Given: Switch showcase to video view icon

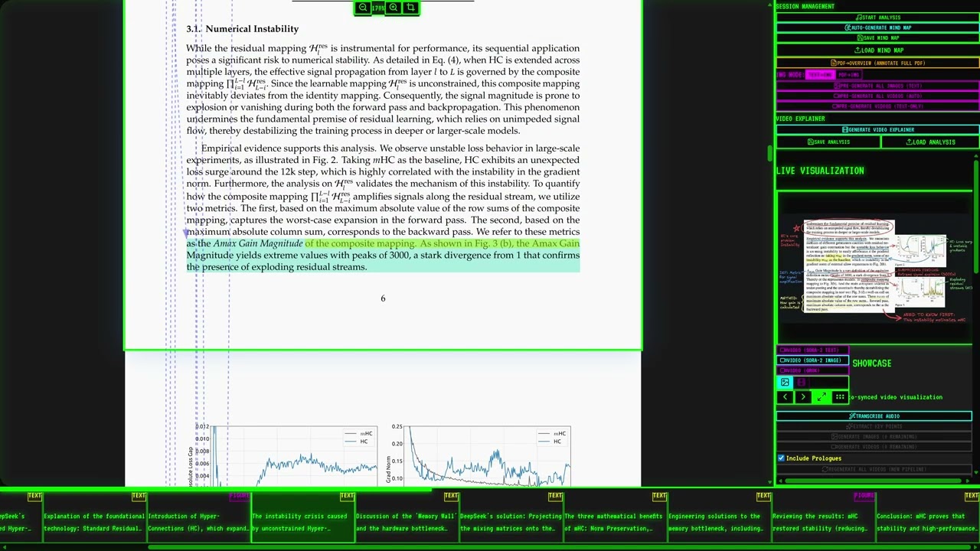Looking at the screenshot, I should (x=801, y=383).
